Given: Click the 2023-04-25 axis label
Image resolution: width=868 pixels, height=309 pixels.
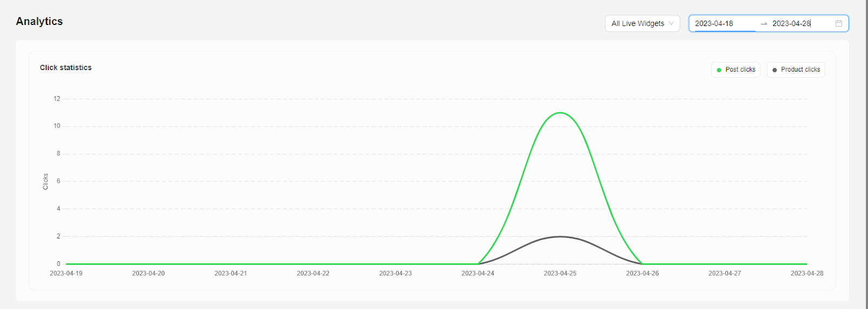Looking at the screenshot, I should (x=560, y=273).
